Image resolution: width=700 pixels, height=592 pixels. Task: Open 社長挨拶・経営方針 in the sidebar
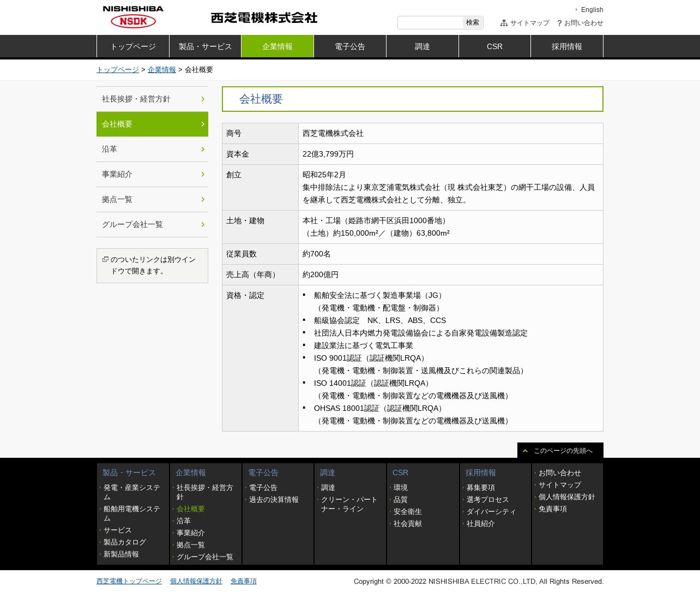(x=152, y=99)
